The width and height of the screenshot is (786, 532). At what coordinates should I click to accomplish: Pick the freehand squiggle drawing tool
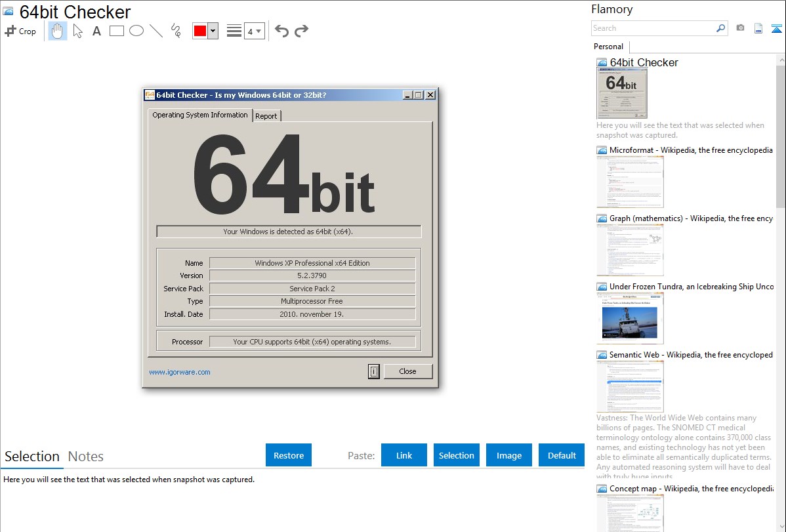pyautogui.click(x=175, y=31)
